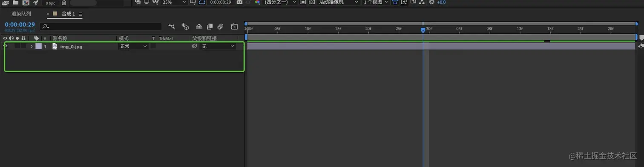644x167 pixels.
Task: Create a new folder in project panel
Action: tap(15, 2)
